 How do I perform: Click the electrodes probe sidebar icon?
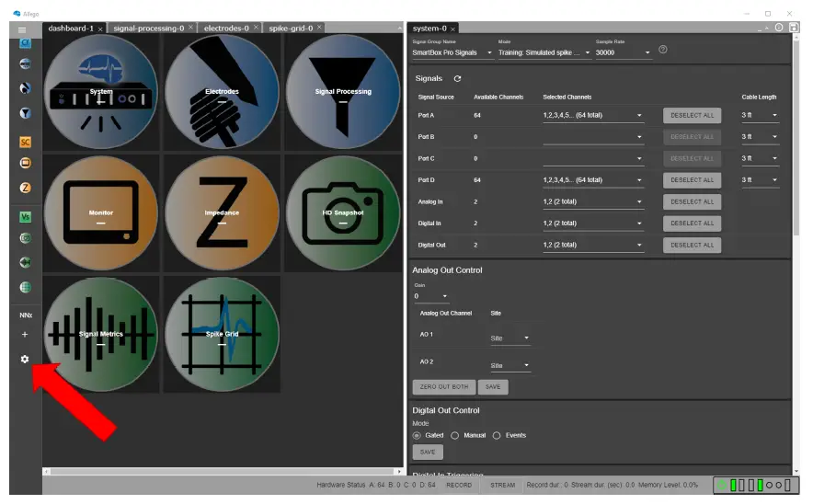25,88
